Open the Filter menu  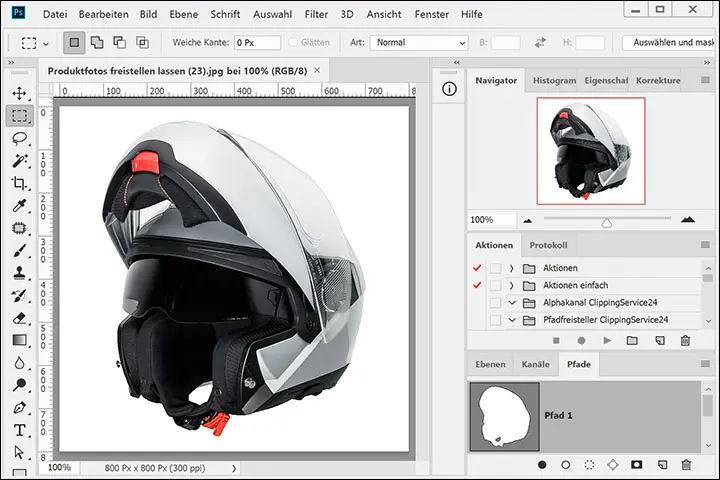point(315,15)
